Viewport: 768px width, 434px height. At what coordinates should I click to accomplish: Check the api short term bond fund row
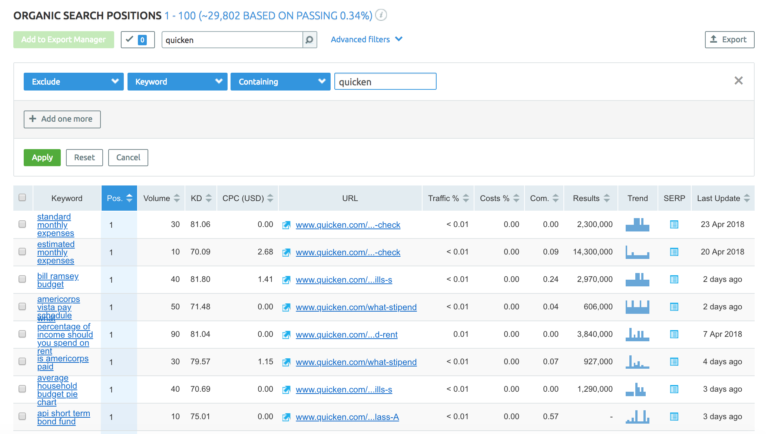22,416
